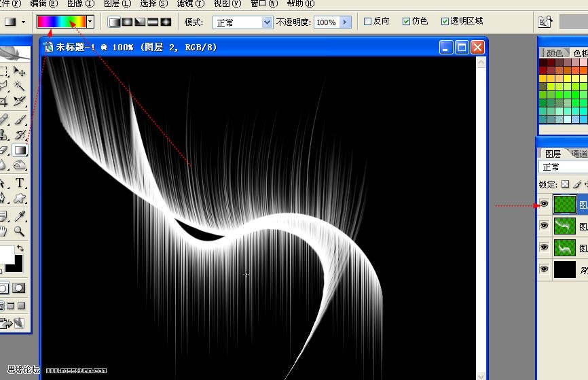
Task: Select the Slice tool
Action: (19, 101)
